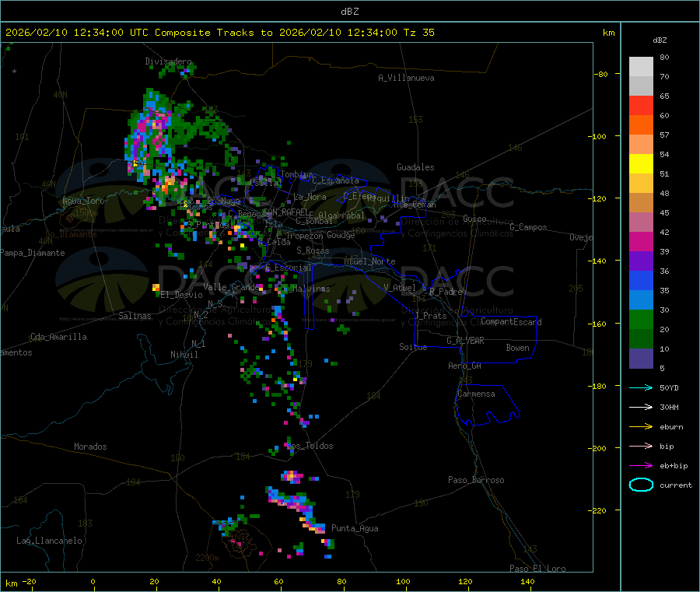Click the green 30 dBZ color swatch
The height and width of the screenshot is (592, 700).
[641, 319]
